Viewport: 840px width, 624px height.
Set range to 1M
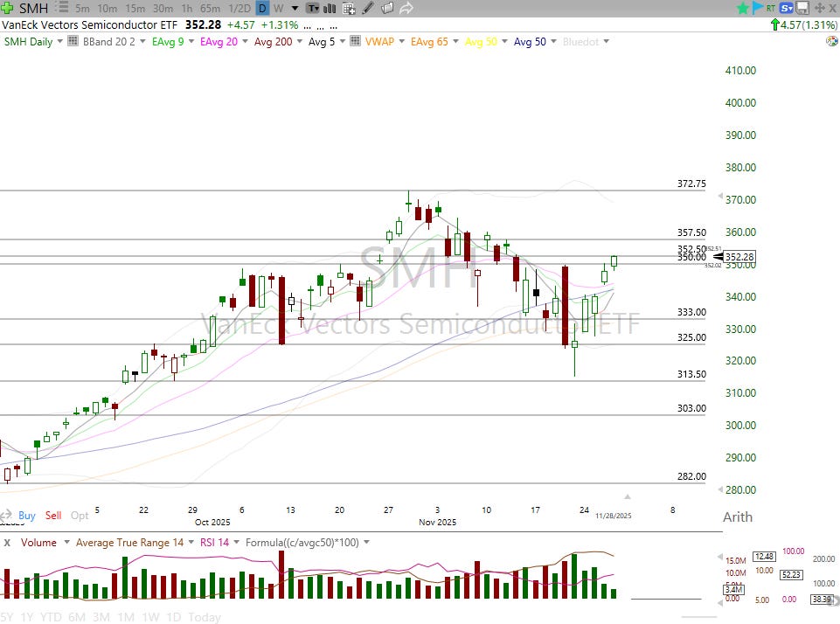pyautogui.click(x=126, y=617)
